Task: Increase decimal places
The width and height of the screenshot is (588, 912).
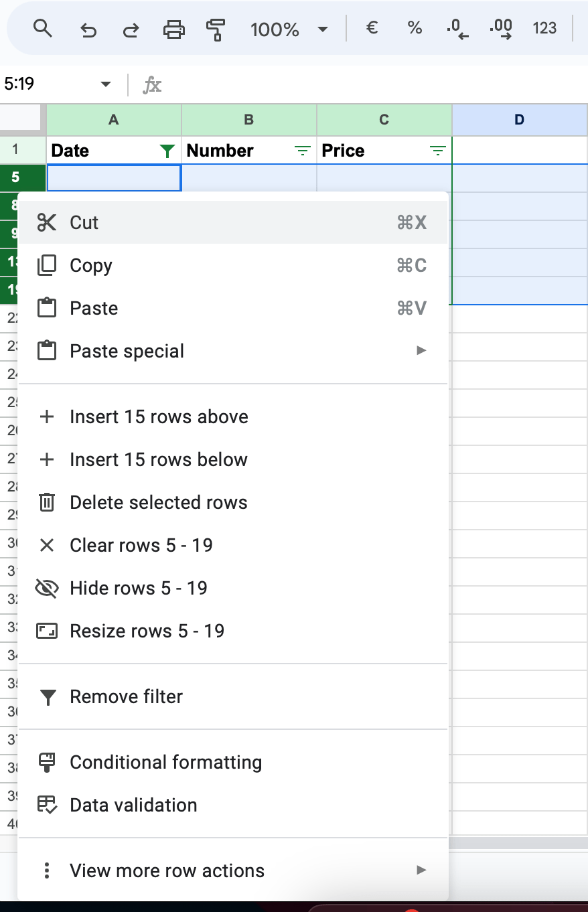Action: [499, 28]
